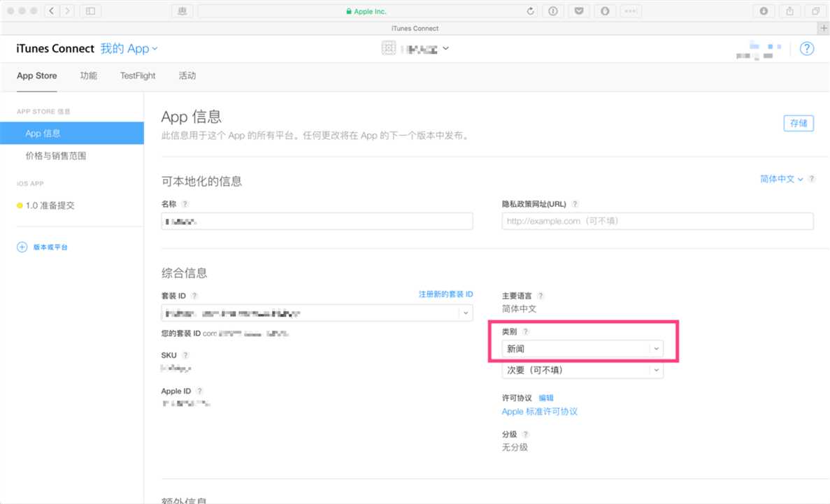830x504 pixels.
Task: Reload the page with the refresh icon
Action: pos(530,10)
